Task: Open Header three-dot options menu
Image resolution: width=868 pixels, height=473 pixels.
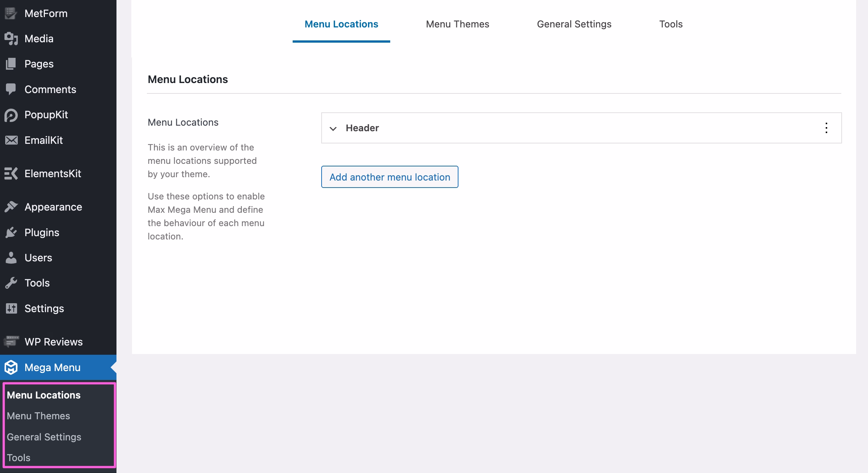Action: point(826,128)
